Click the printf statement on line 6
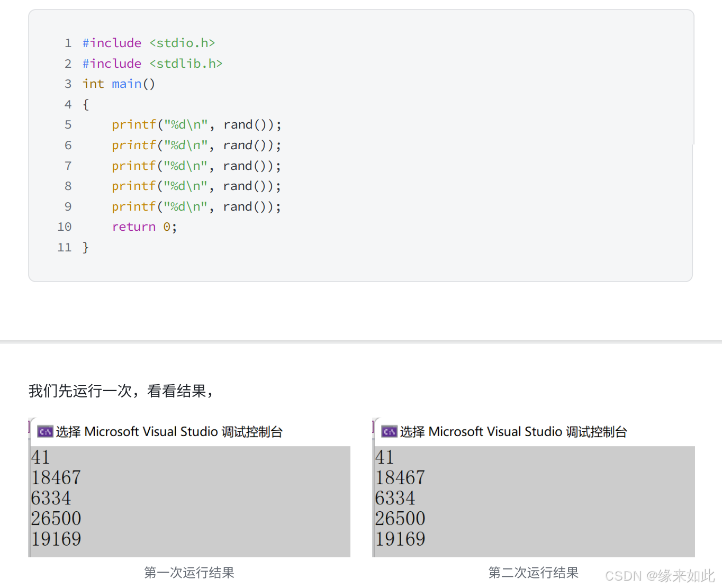 coord(196,145)
